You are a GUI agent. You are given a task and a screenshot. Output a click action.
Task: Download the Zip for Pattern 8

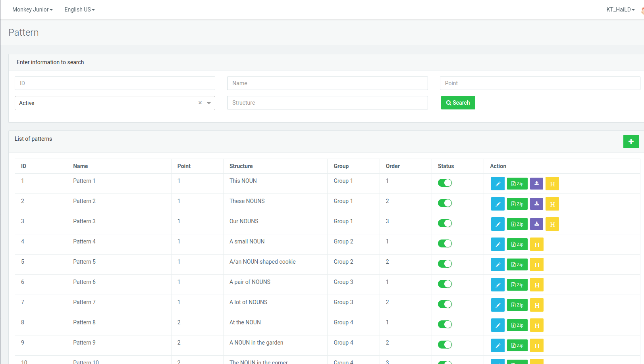(x=517, y=325)
